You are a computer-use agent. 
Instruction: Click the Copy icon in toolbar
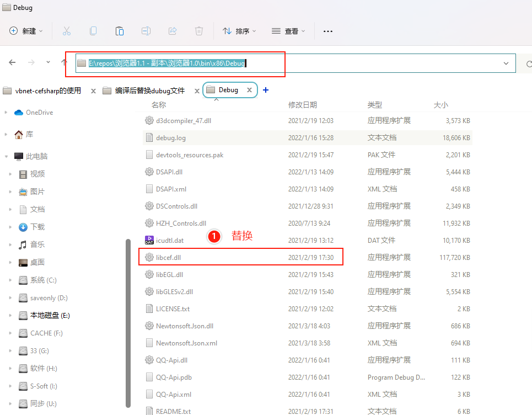pos(93,31)
